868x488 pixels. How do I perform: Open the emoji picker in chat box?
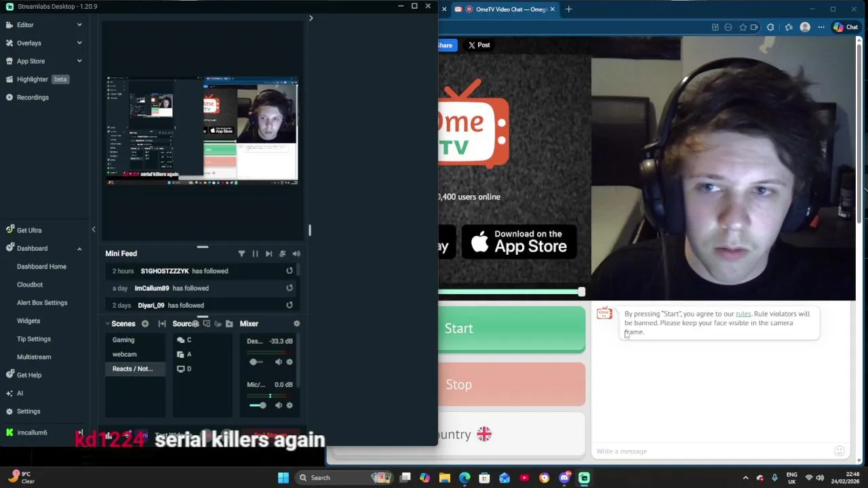(840, 451)
